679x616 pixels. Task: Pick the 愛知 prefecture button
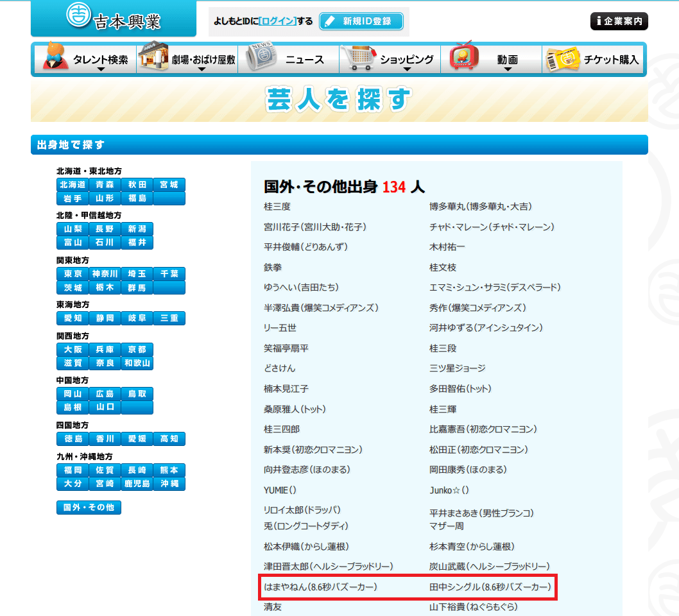(x=73, y=318)
